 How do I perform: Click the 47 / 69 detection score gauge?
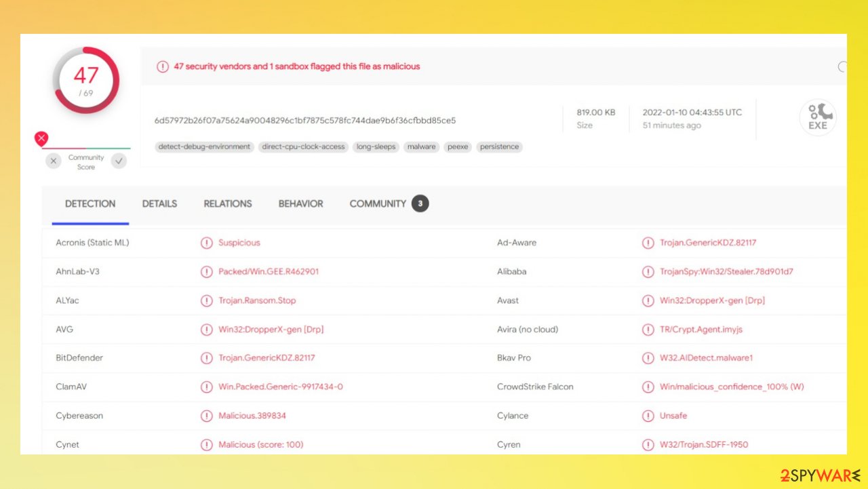click(x=86, y=80)
